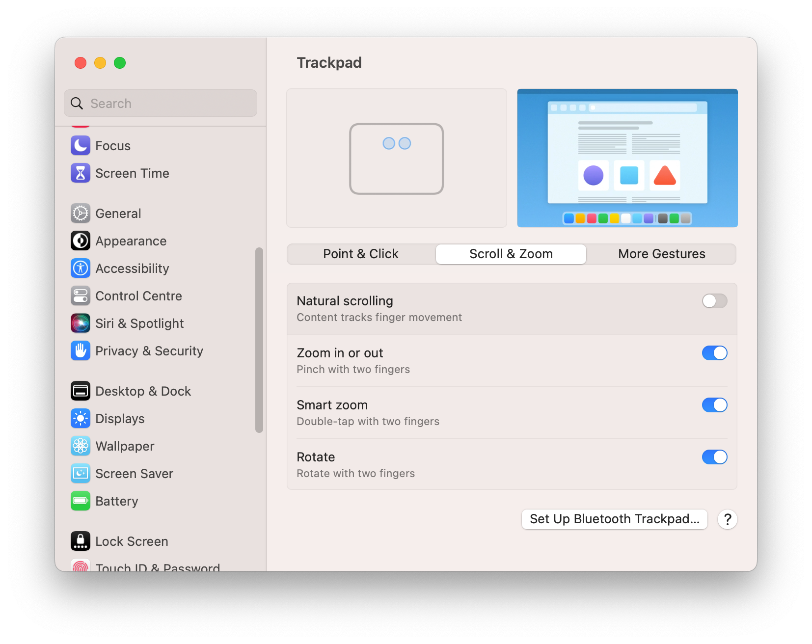
Task: Click 'Content tracks finger movement' description
Action: pos(379,318)
